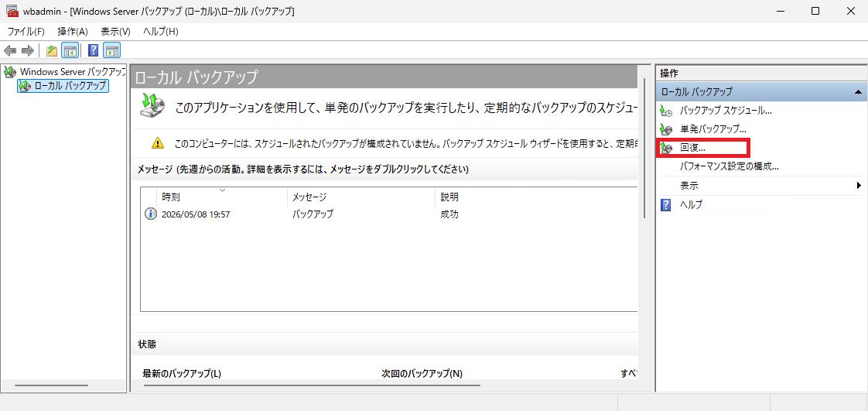Sort by the 説明 column header
This screenshot has width=868, height=411.
pos(536,197)
